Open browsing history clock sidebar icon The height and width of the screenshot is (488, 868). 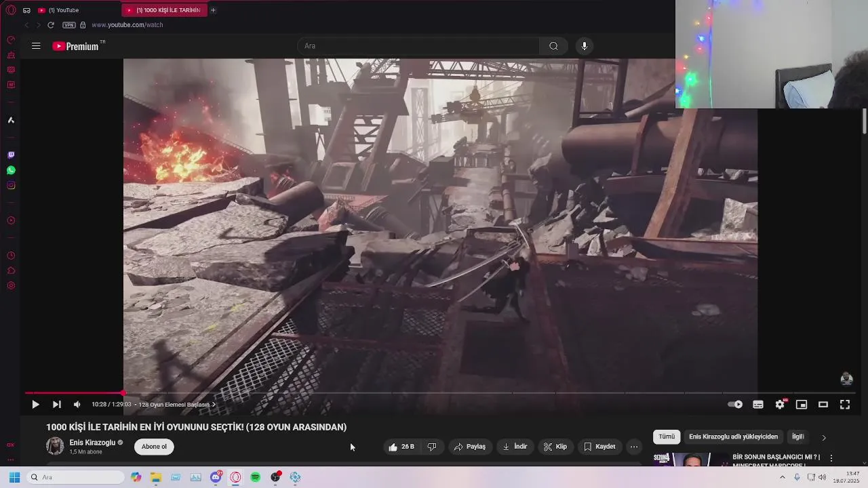(11, 256)
